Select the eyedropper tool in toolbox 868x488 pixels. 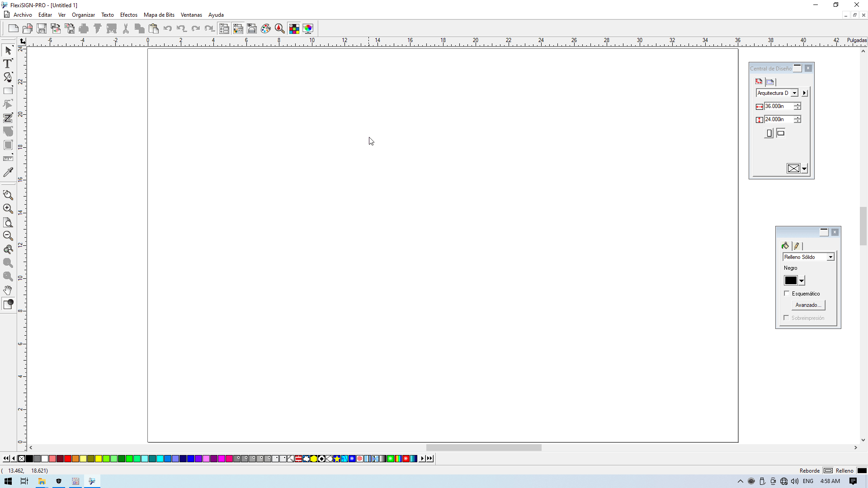click(8, 172)
